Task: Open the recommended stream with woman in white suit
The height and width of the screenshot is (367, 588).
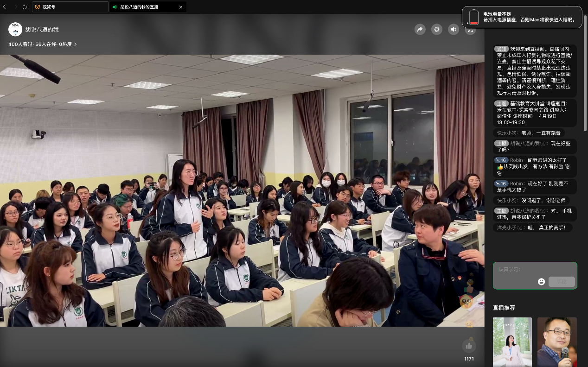Action: pos(512,342)
